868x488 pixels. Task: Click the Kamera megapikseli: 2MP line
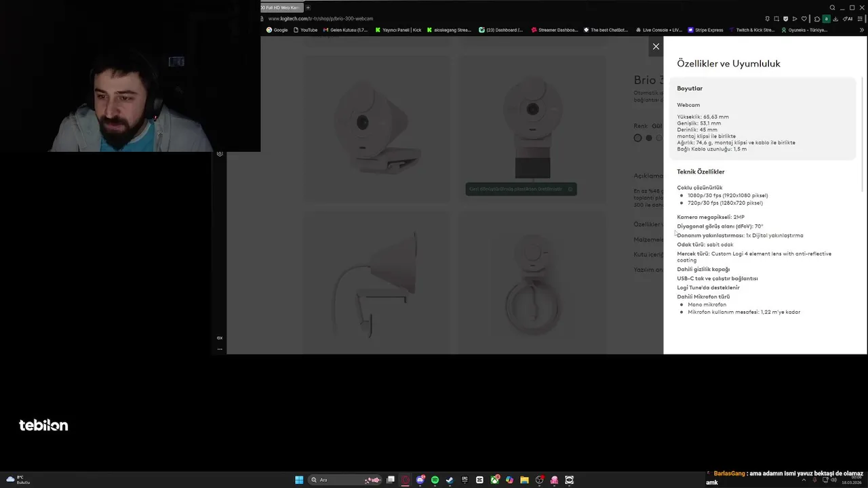click(x=711, y=217)
